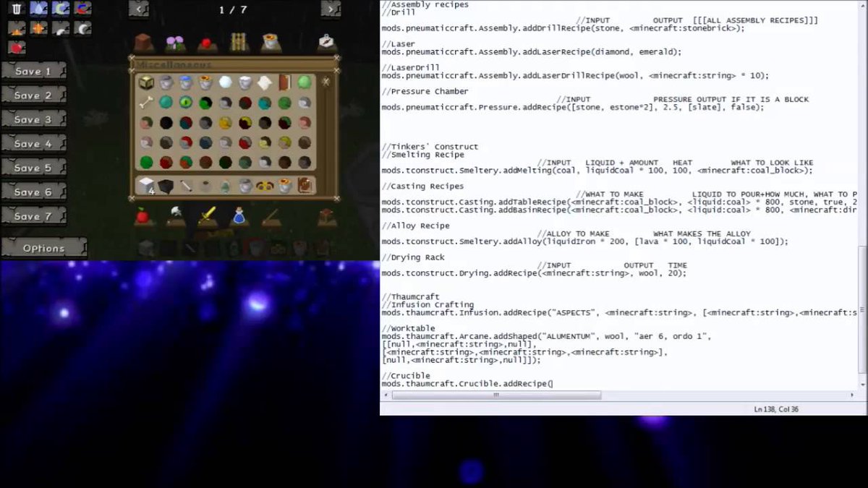Click the red apple heal icon
The width and height of the screenshot is (868, 488).
click(x=16, y=48)
